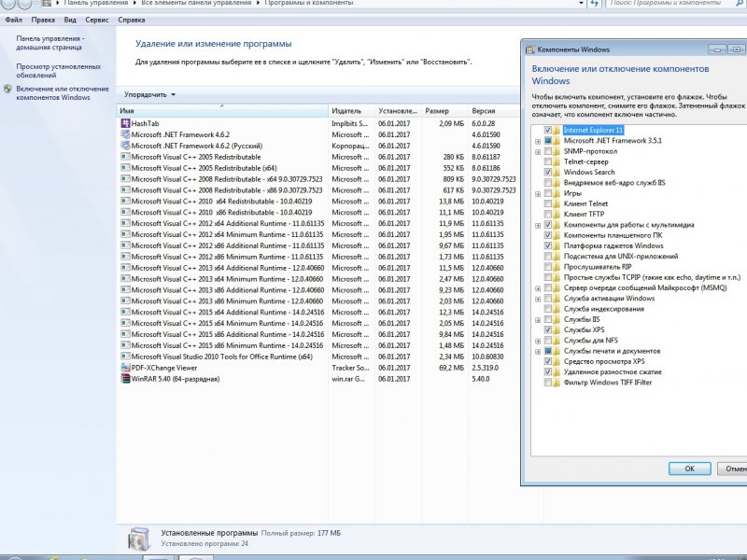Click the Установлено date column header

pyautogui.click(x=399, y=110)
